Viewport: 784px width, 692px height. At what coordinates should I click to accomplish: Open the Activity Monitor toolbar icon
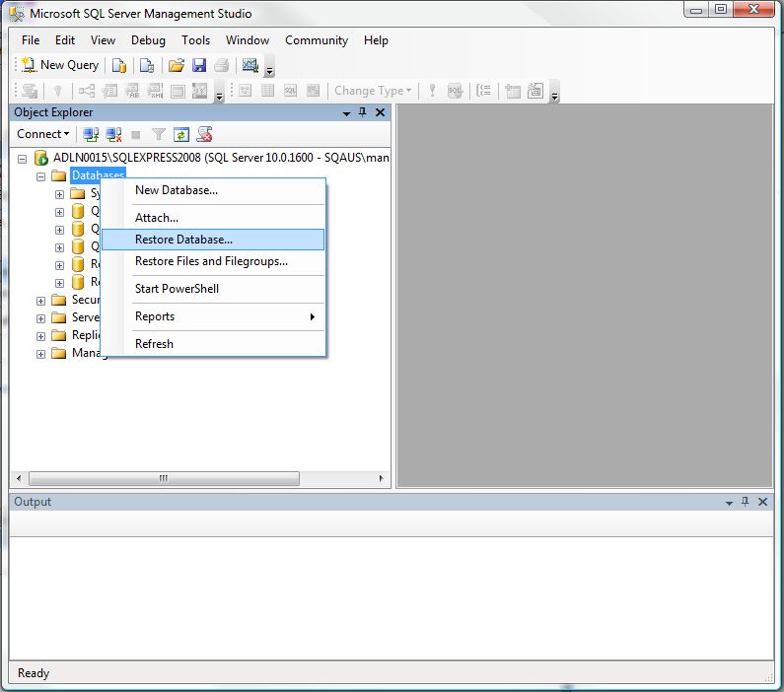tap(250, 66)
